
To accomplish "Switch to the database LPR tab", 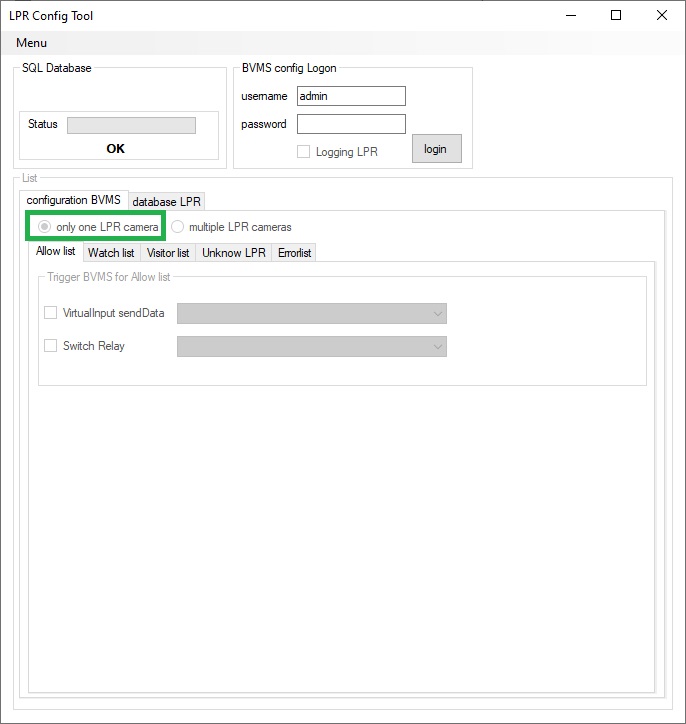I will click(x=167, y=201).
